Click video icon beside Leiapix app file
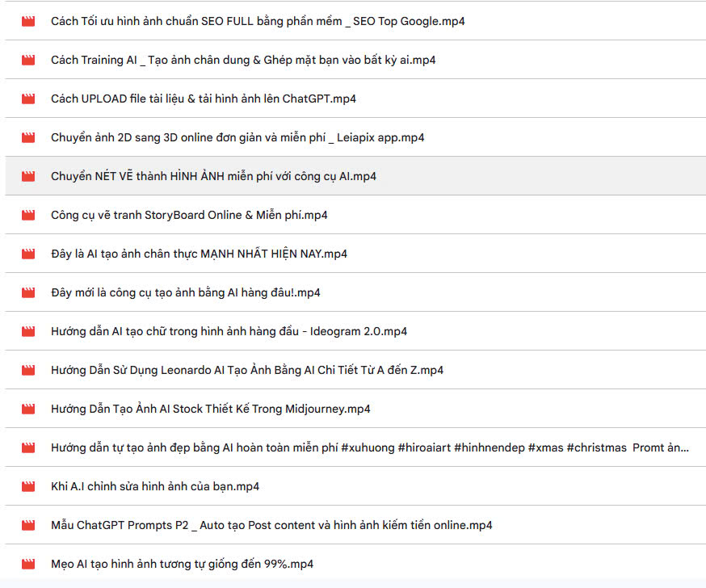The width and height of the screenshot is (706, 588). click(x=28, y=137)
